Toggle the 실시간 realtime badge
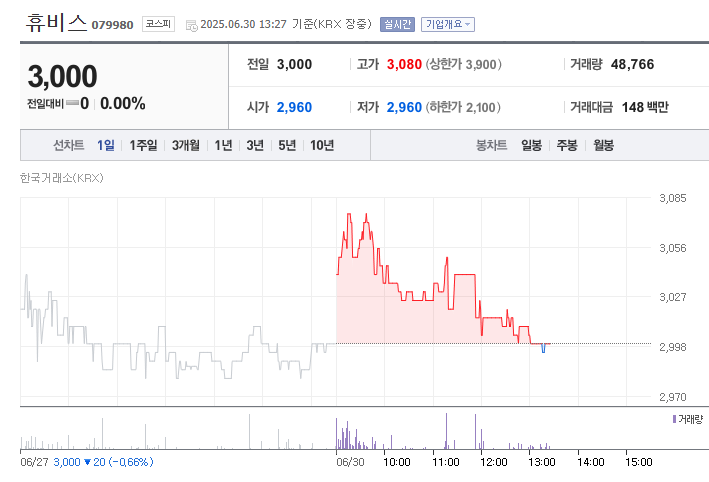This screenshot has height=482, width=709. (397, 24)
